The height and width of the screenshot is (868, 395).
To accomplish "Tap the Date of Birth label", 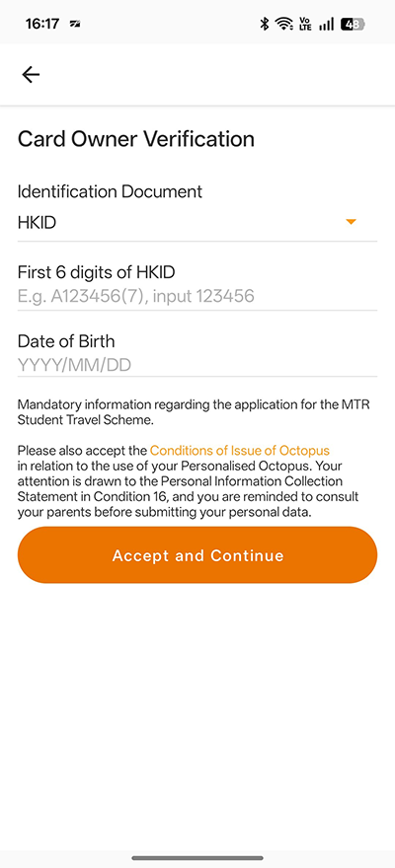I will click(66, 341).
